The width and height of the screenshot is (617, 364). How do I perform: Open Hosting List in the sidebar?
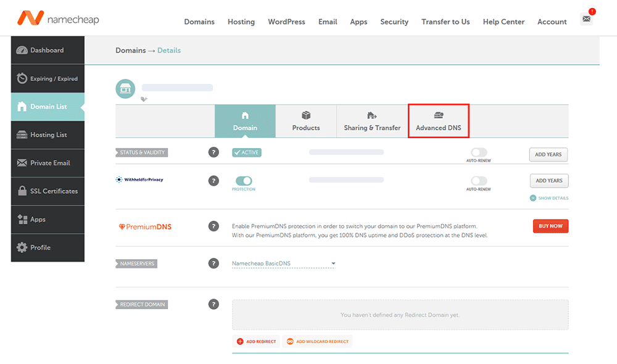[48, 135]
